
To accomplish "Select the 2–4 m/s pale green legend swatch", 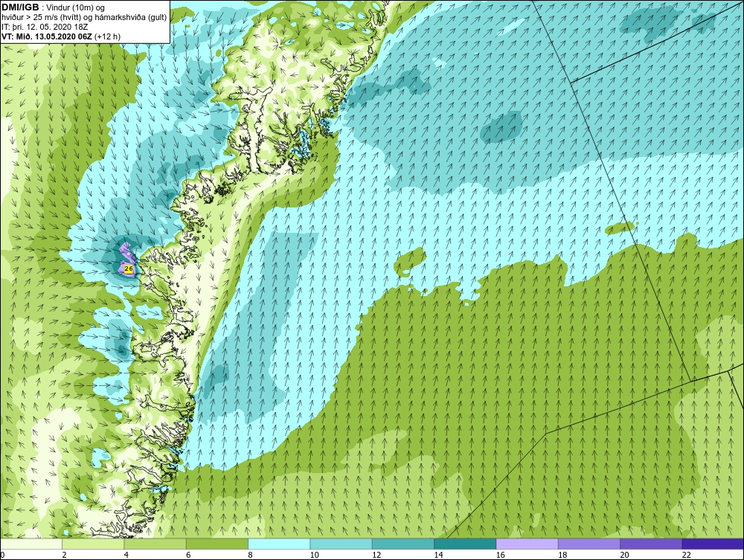I will point(93,544).
